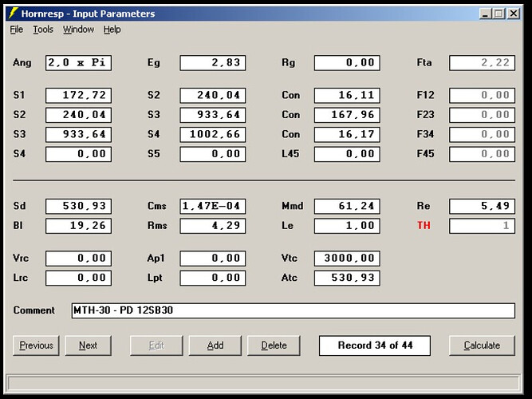Delete the current record
532x399 pixels.
(x=274, y=346)
